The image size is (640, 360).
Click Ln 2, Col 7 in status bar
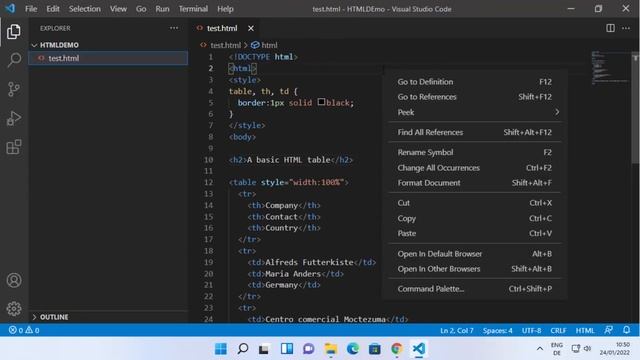click(457, 330)
